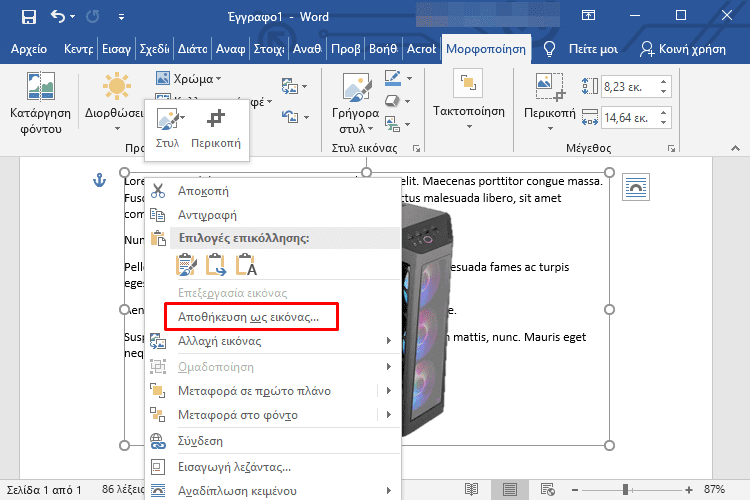Select the Μορφοποίηση tab
This screenshot has width=750, height=500.
click(486, 49)
